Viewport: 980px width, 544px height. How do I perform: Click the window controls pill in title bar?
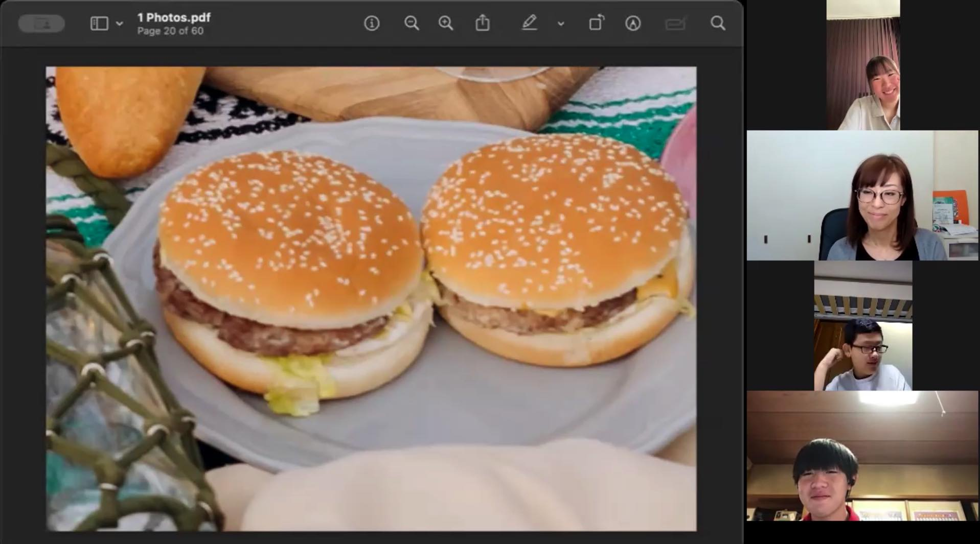[41, 23]
